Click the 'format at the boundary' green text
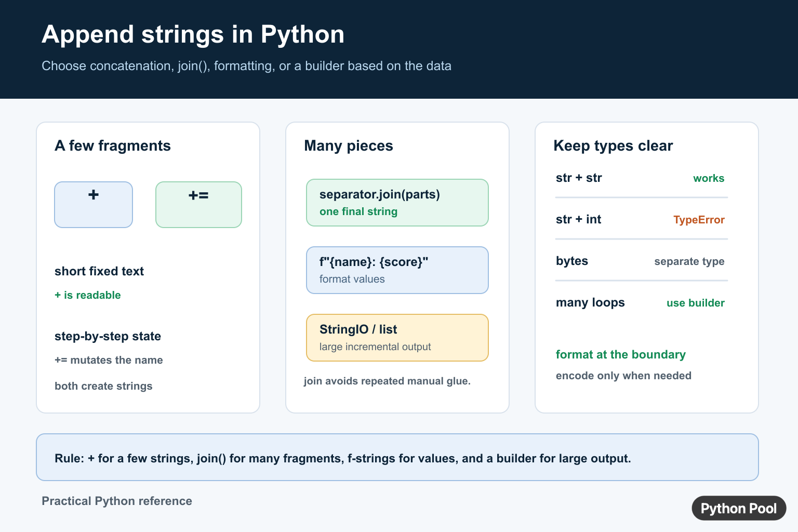This screenshot has height=532, width=798. point(621,354)
